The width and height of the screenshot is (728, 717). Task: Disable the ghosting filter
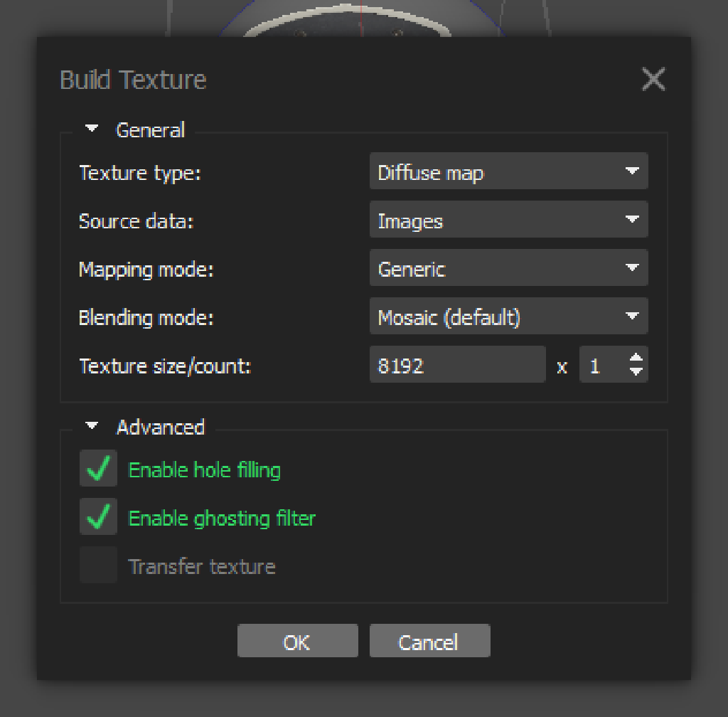pyautogui.click(x=98, y=517)
